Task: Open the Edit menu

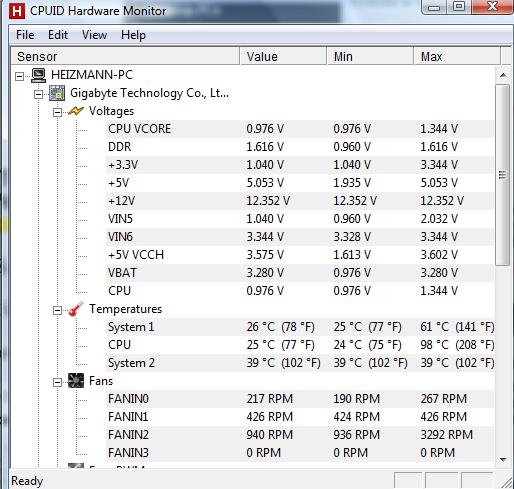Action: click(x=58, y=35)
